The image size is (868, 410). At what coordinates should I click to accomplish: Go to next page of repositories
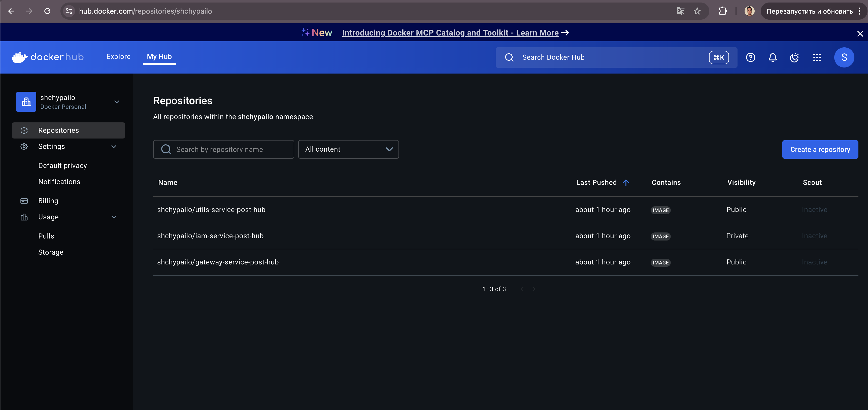[534, 289]
